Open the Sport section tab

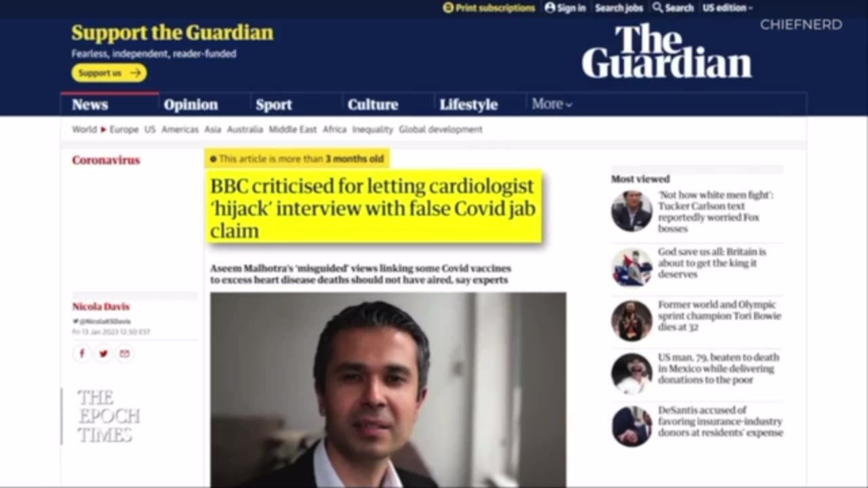pos(274,104)
